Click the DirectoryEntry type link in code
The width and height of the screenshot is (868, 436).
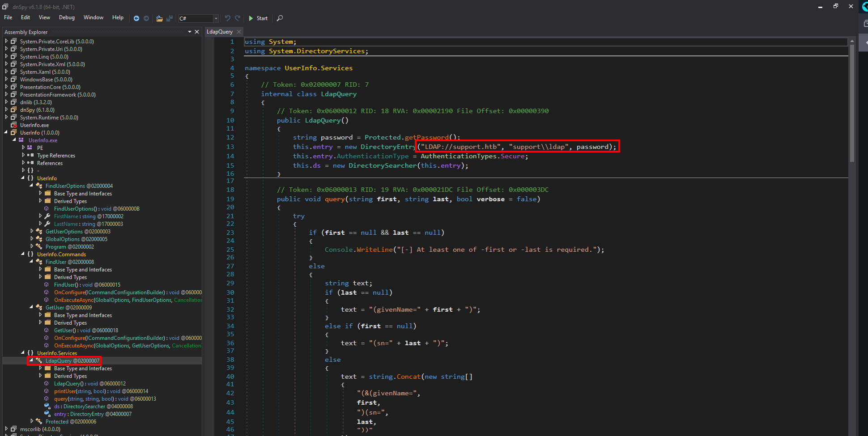pyautogui.click(x=387, y=147)
